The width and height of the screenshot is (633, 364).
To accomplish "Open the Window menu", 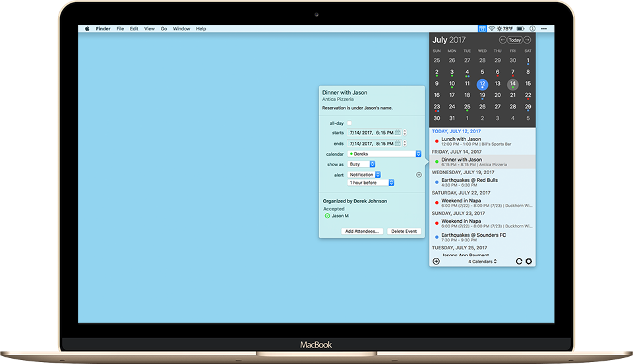I will point(182,28).
